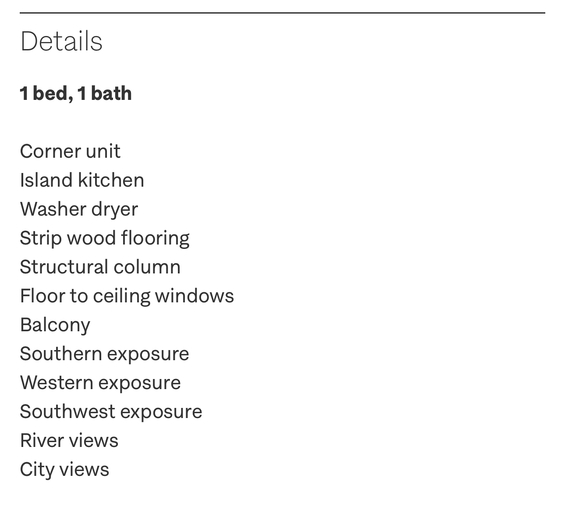The width and height of the screenshot is (565, 514).
Task: Click the word 'kitchen' in list
Action: [x=111, y=180]
